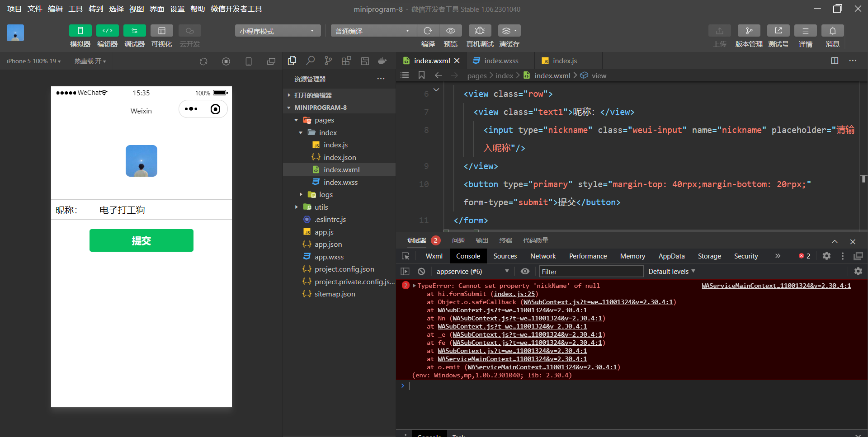Switch to the Network devtools tab
868x437 pixels.
pyautogui.click(x=543, y=256)
